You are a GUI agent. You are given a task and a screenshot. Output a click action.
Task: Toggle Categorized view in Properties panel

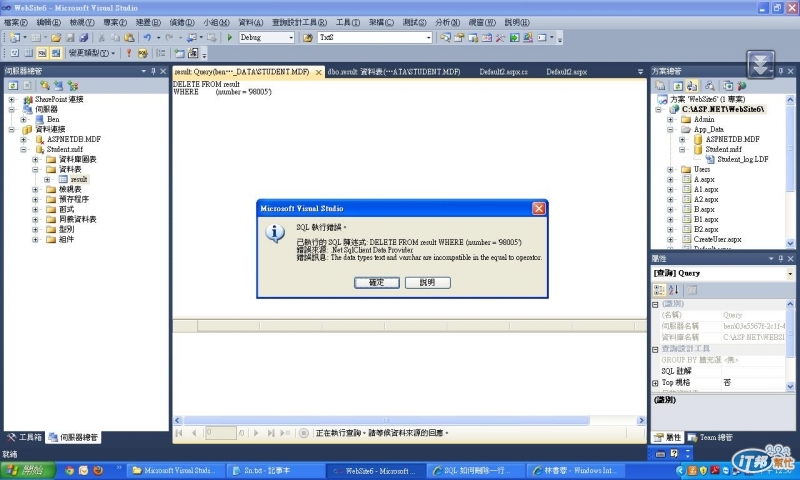tap(659, 290)
